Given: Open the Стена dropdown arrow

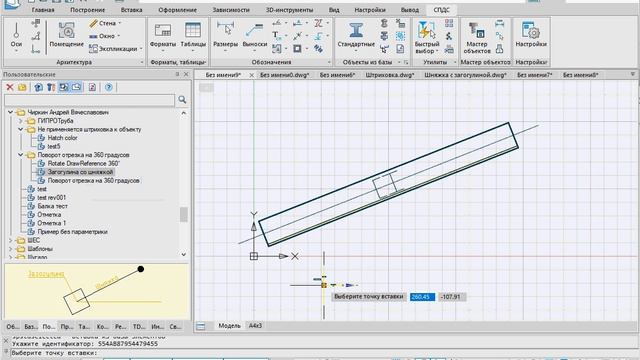Looking at the screenshot, I should click(120, 23).
